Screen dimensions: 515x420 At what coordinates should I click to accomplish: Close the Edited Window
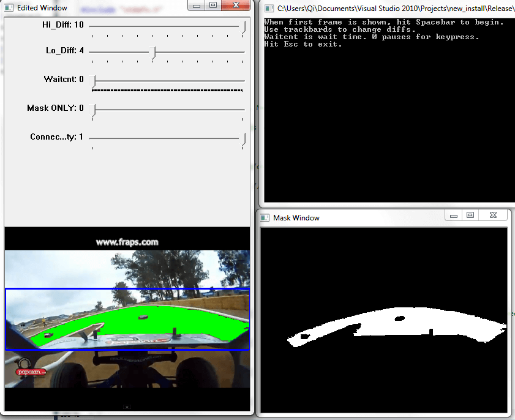tap(235, 6)
